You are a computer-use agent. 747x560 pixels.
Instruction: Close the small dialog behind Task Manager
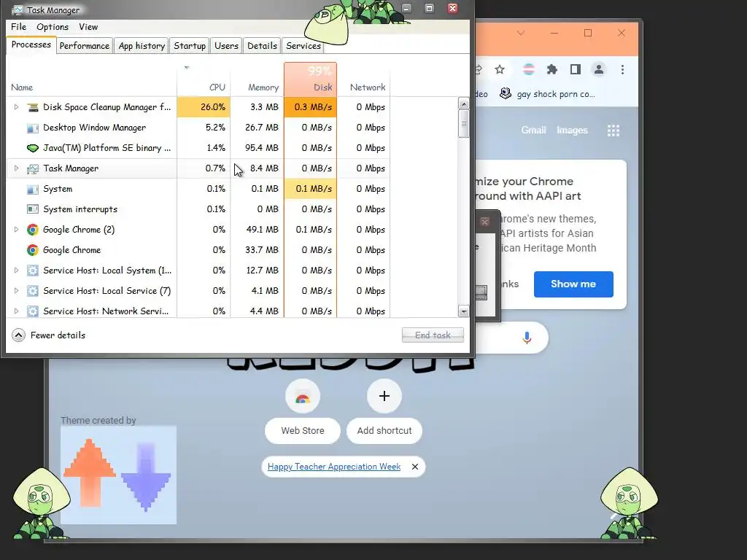[484, 222]
